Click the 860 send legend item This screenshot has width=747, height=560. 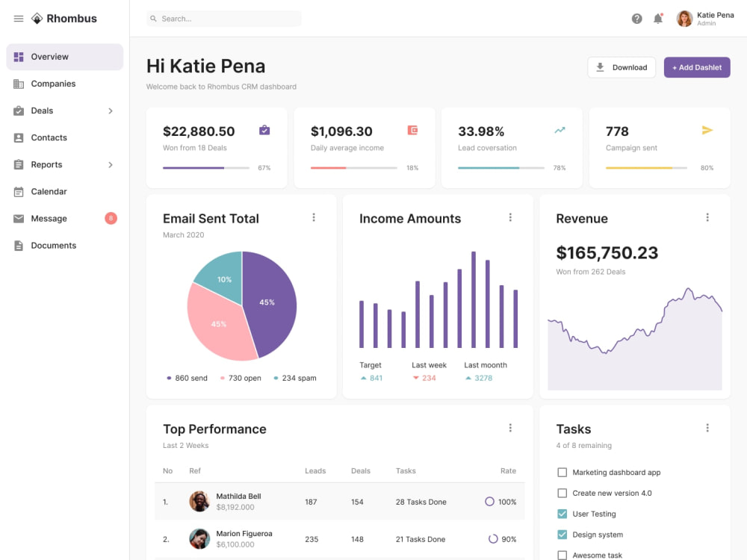[x=187, y=378]
